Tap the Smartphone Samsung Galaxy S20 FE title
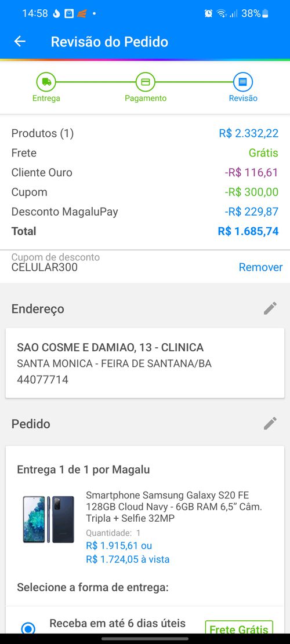The image size is (290, 644). point(174,507)
